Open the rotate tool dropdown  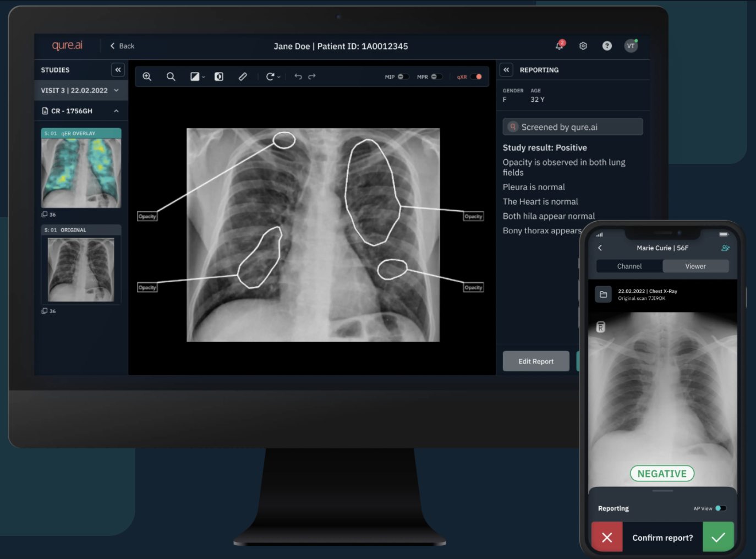pos(273,76)
